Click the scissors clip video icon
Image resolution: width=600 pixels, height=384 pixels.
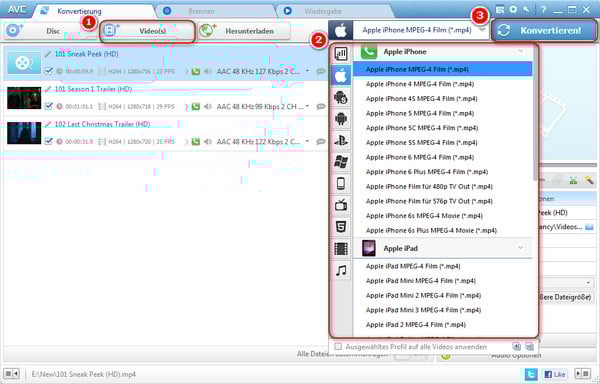coord(573,181)
